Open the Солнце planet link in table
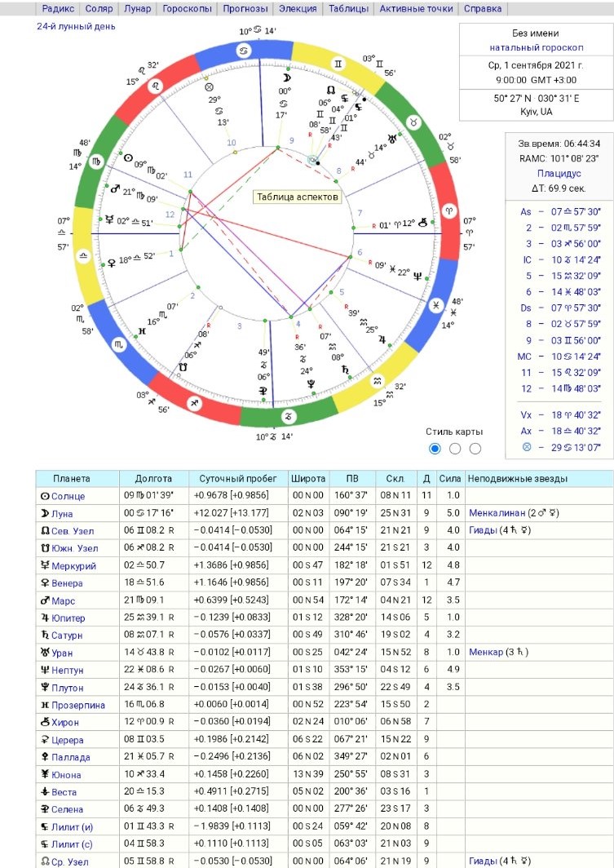 [x=68, y=496]
